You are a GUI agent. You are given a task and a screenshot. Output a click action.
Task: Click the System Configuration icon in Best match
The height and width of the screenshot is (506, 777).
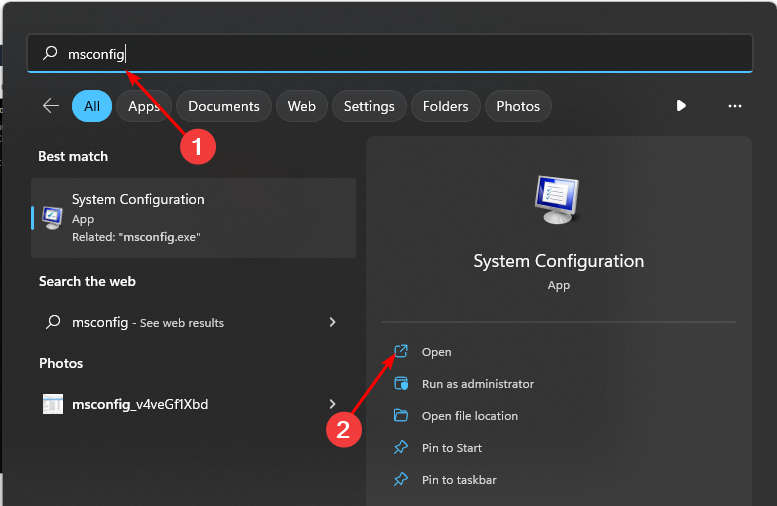(53, 217)
